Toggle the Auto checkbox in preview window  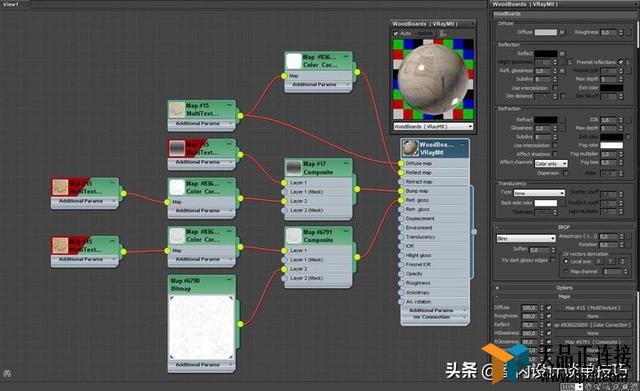click(395, 33)
